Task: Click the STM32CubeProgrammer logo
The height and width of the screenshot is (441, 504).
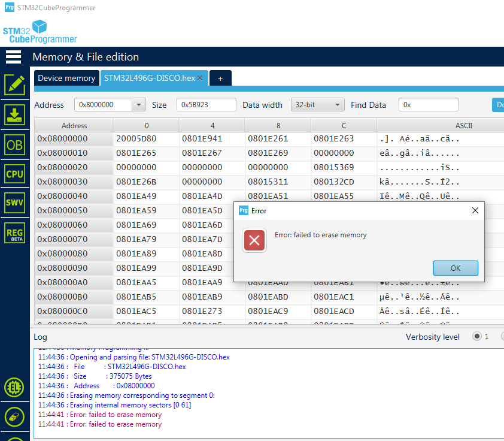Action: pos(40,31)
